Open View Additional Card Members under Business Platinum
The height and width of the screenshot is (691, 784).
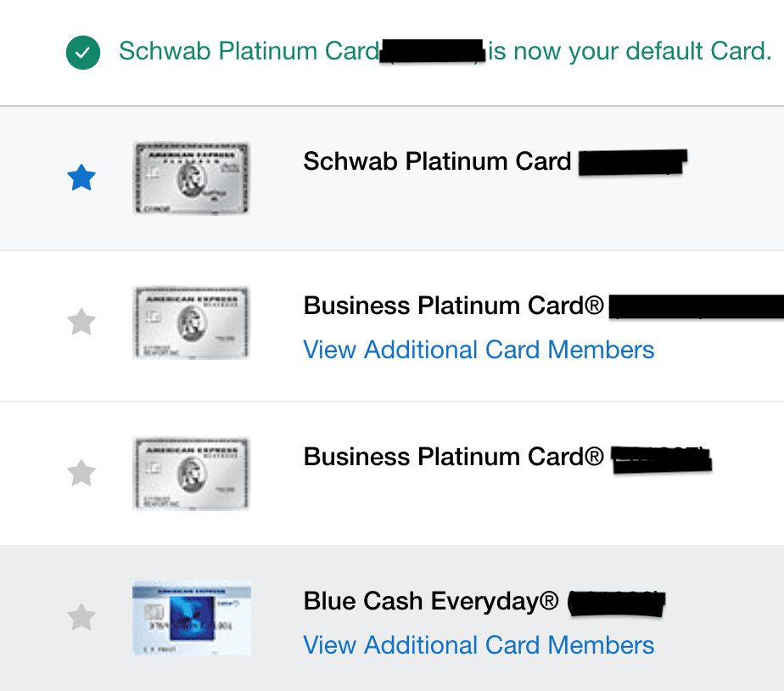pos(479,350)
